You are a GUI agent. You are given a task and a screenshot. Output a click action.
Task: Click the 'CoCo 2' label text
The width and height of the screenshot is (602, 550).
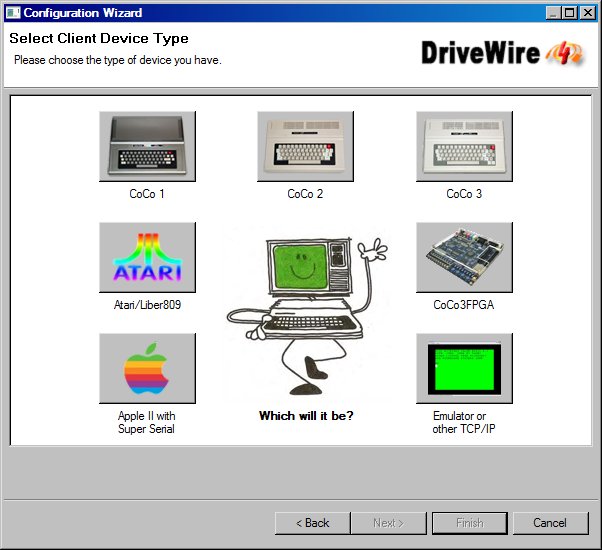click(305, 194)
